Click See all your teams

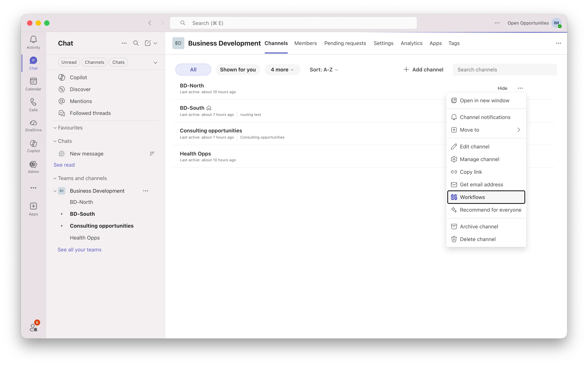click(79, 250)
